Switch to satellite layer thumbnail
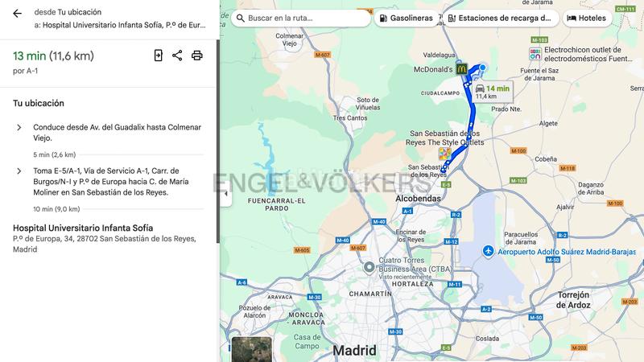 click(x=252, y=349)
